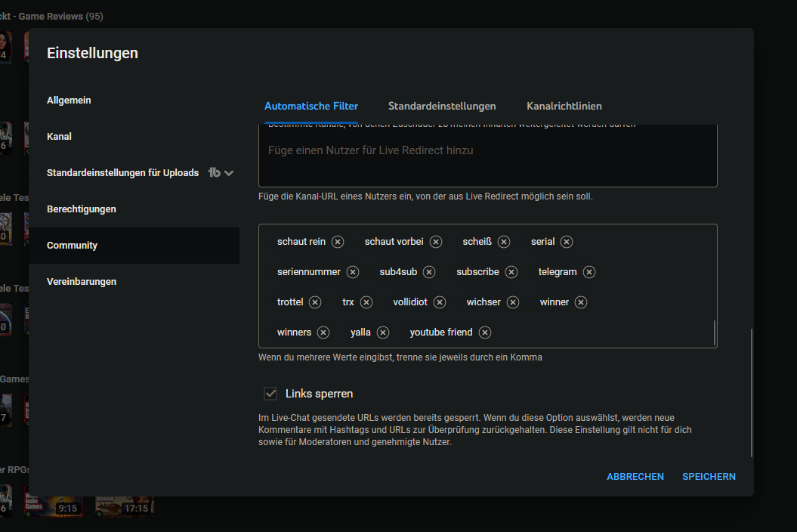797x532 pixels.
Task: Click the TubeBuddy icon beside upload defaults
Action: 214,173
